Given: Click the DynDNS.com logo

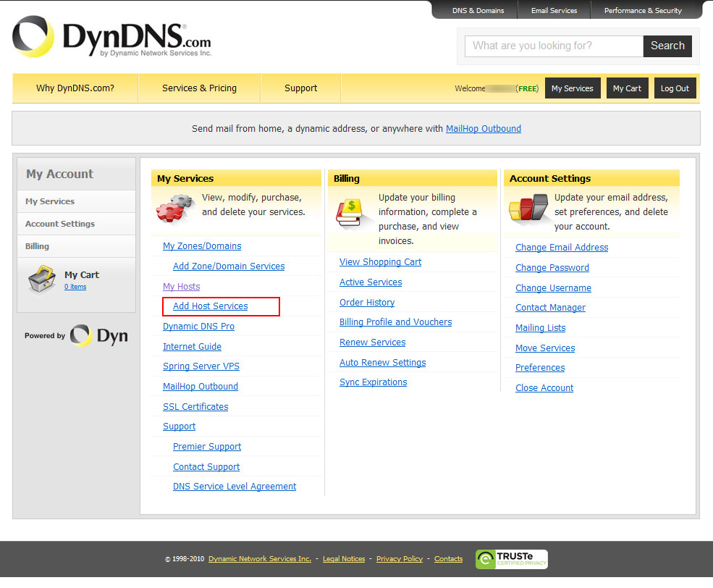Looking at the screenshot, I should pos(112,37).
